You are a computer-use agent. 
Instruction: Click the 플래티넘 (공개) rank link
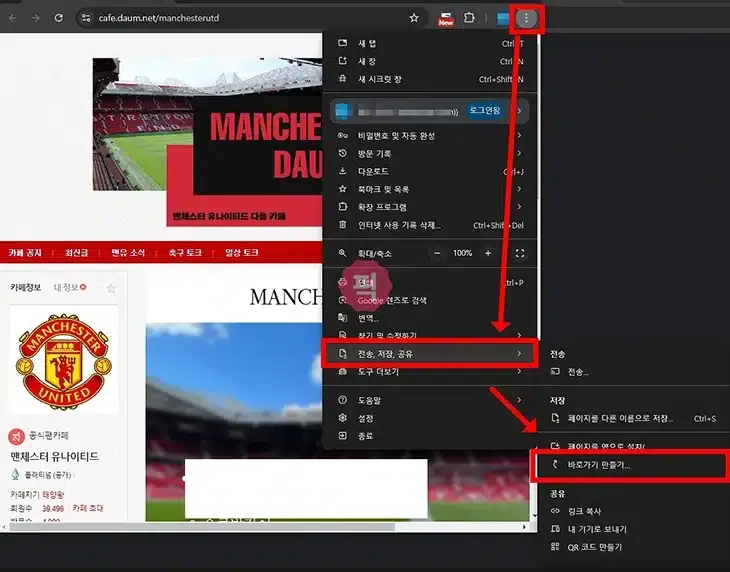48,475
